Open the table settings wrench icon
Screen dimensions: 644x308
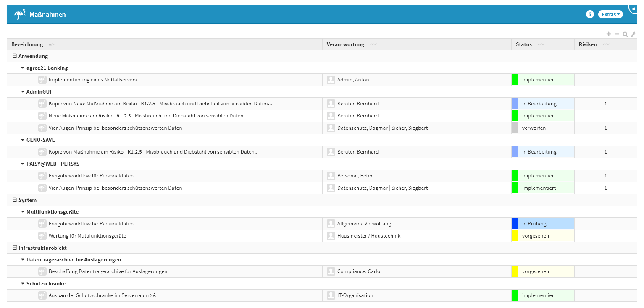click(633, 34)
